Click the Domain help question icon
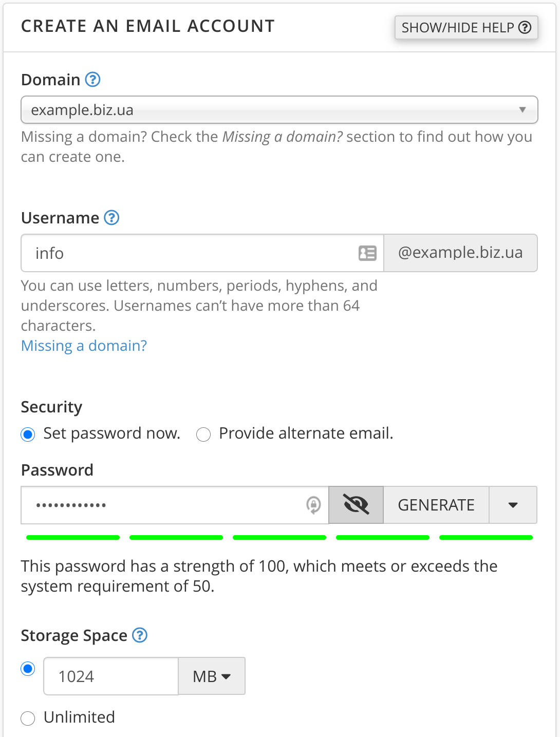Screen dimensions: 560x737 point(92,80)
